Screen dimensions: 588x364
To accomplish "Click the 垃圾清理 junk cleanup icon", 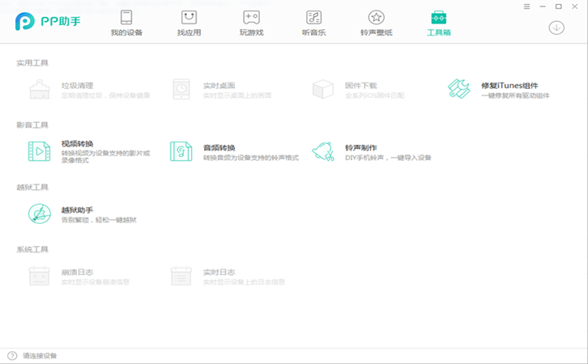I will point(40,89).
